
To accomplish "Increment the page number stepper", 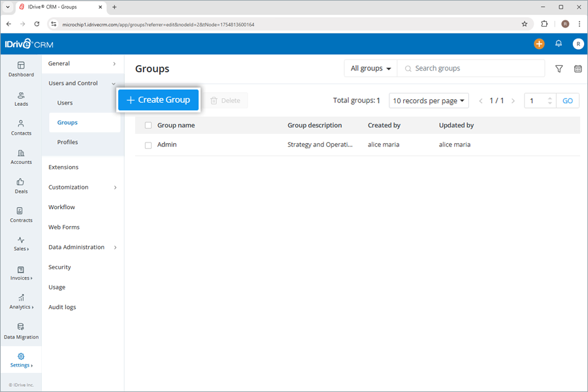I will click(x=549, y=97).
